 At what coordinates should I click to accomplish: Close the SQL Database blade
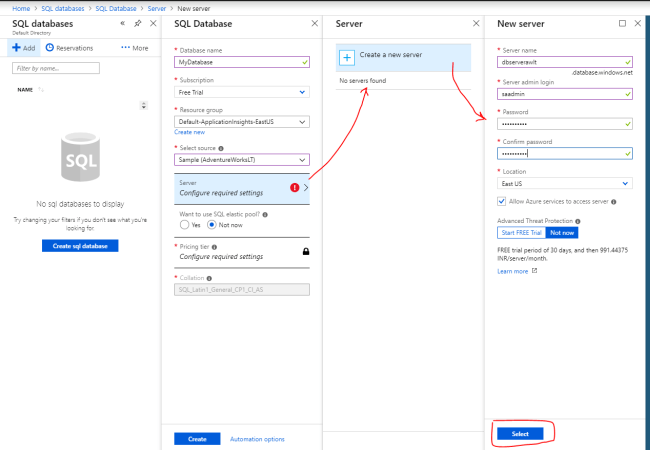point(315,23)
